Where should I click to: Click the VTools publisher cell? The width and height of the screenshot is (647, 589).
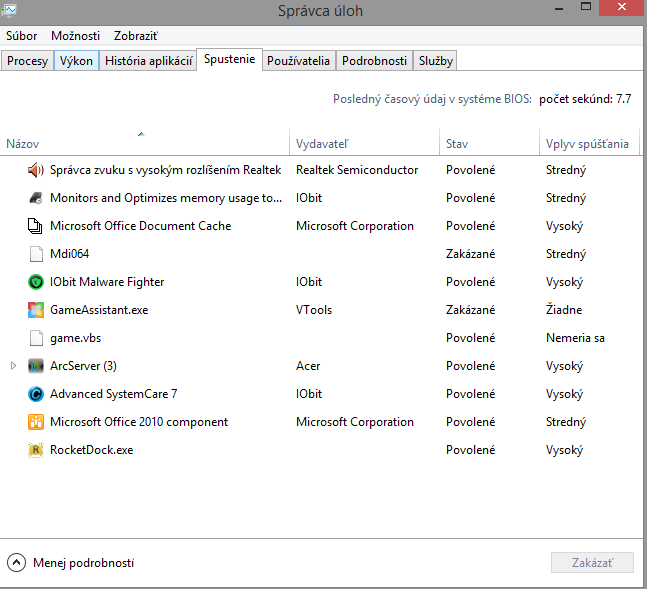pyautogui.click(x=314, y=310)
